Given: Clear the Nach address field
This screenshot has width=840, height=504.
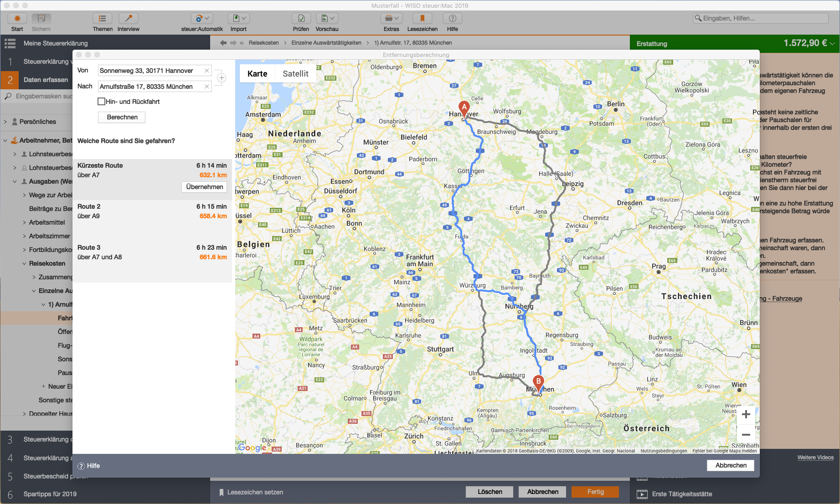Looking at the screenshot, I should (207, 87).
